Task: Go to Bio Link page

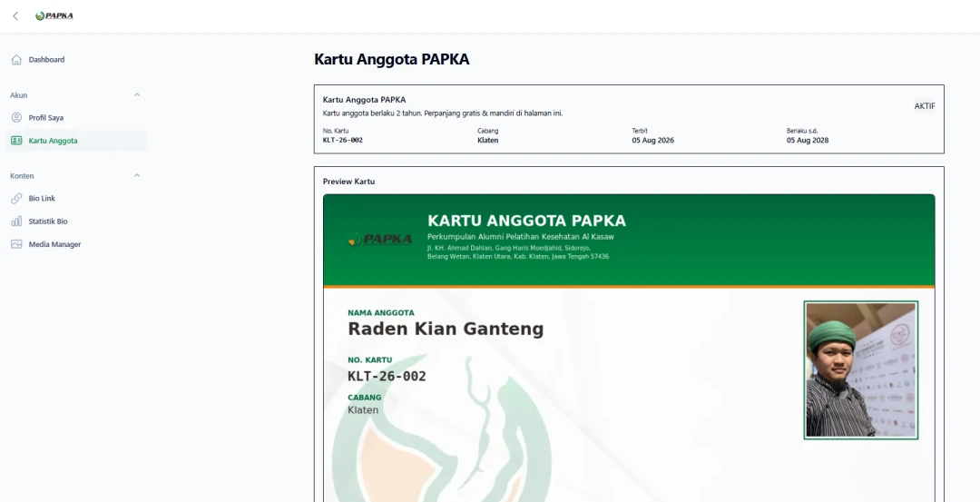Action: click(76, 198)
